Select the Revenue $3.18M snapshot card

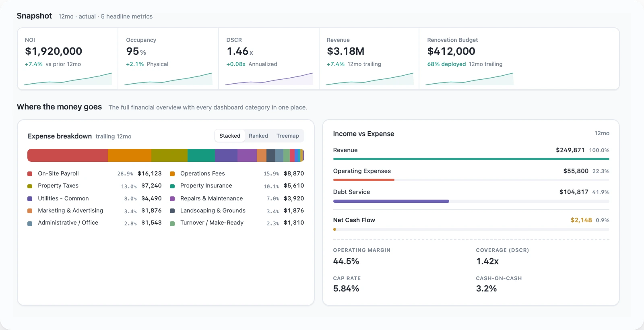click(x=369, y=59)
